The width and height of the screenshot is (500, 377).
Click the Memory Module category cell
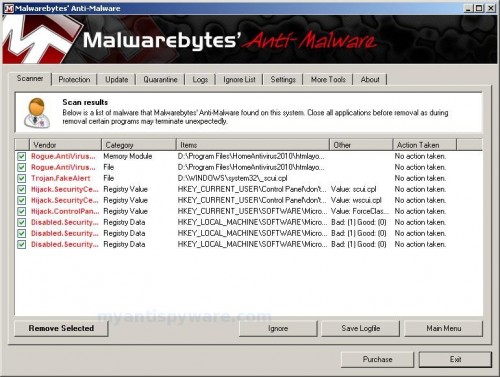pos(128,156)
